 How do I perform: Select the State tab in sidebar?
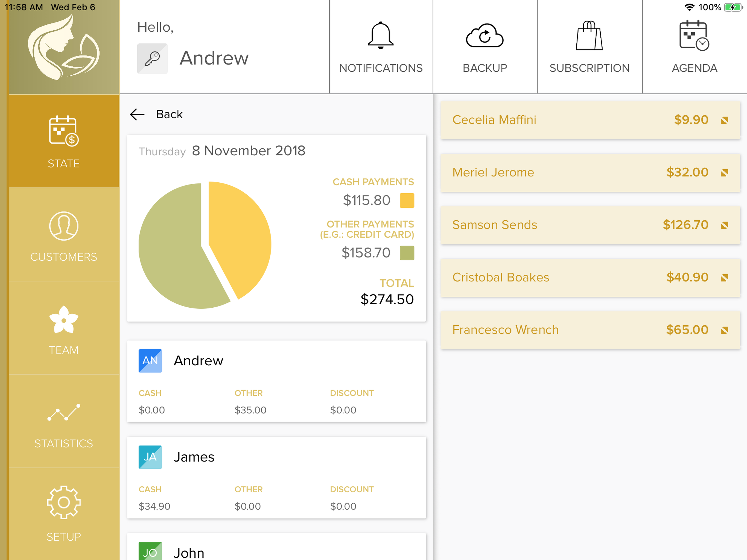click(x=63, y=141)
